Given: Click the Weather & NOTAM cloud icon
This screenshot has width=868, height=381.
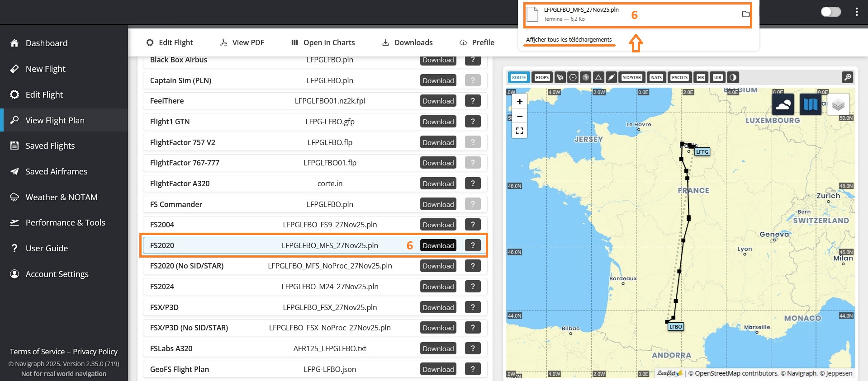Looking at the screenshot, I should point(14,197).
